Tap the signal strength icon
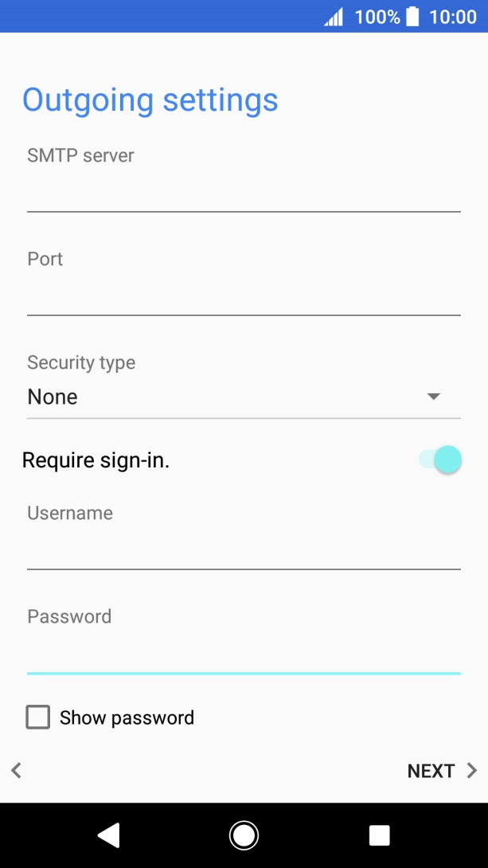Screen dimensions: 488x868 click(334, 17)
